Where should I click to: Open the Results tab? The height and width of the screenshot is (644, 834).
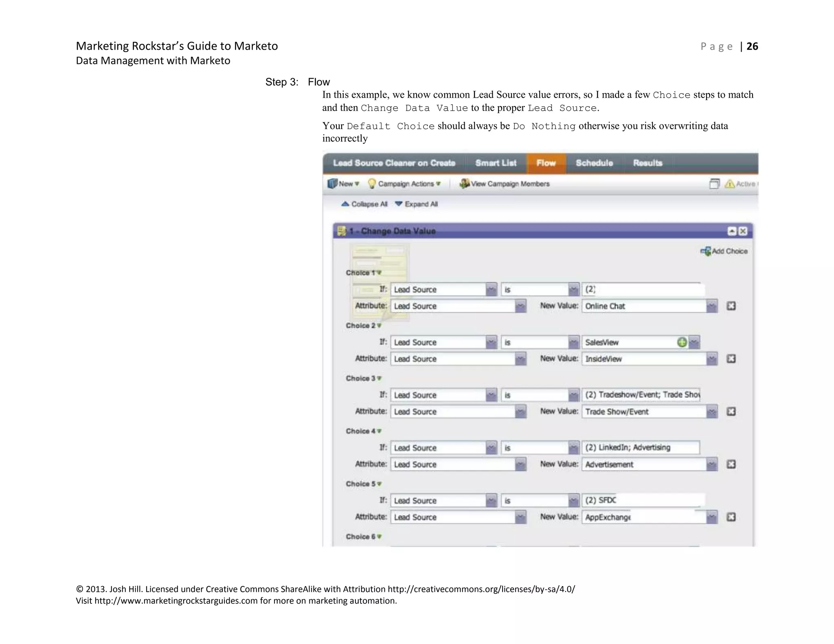click(647, 163)
